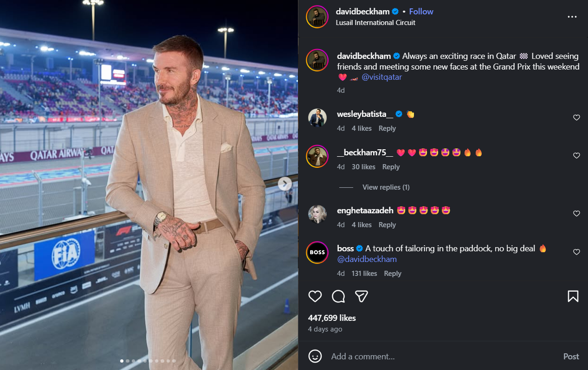
Task: Like the __beckham75__ comment
Action: point(576,156)
